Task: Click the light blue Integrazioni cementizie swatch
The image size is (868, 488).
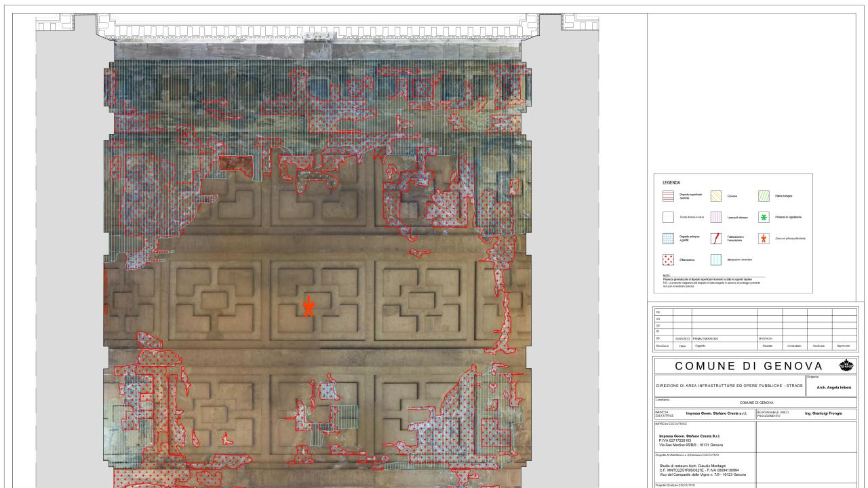Action: click(716, 260)
